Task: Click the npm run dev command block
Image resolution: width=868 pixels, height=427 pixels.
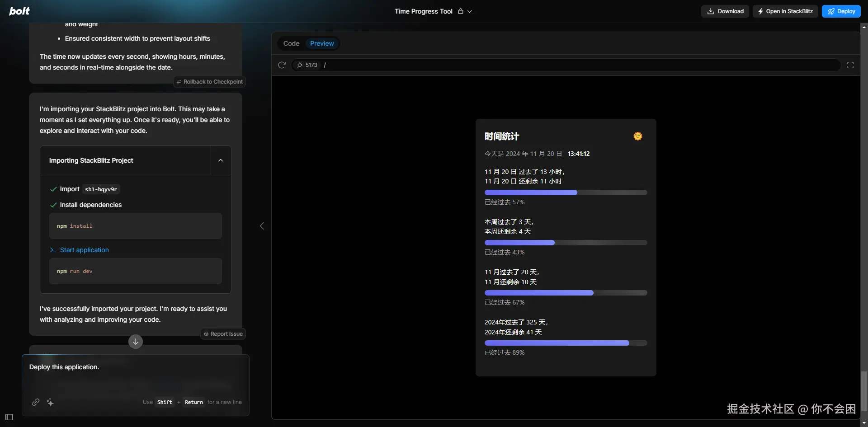Action: (136, 271)
